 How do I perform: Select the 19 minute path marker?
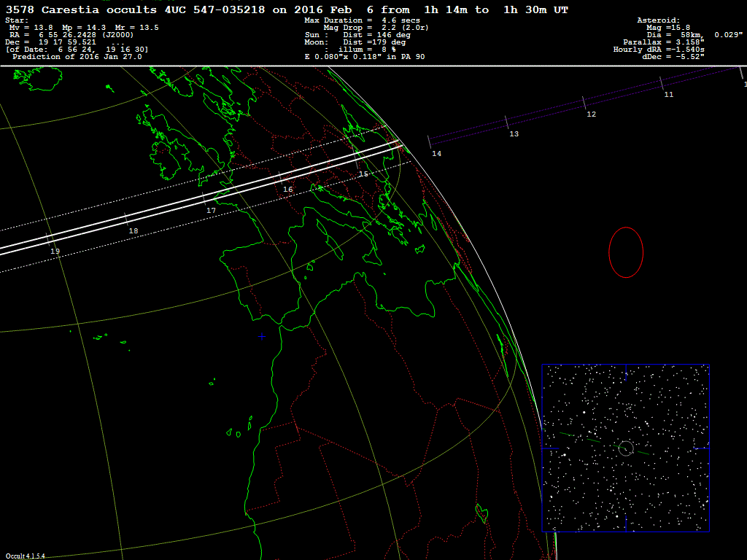click(55, 251)
